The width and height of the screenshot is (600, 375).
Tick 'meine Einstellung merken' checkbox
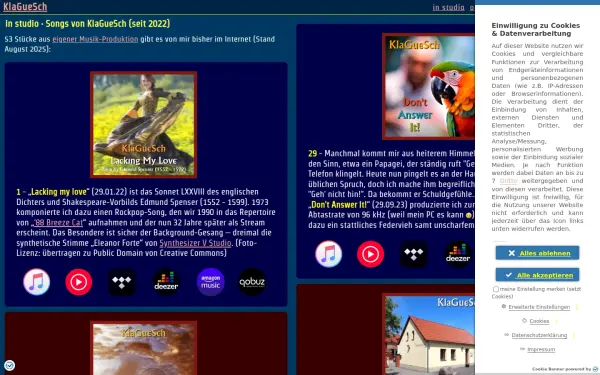click(x=496, y=289)
